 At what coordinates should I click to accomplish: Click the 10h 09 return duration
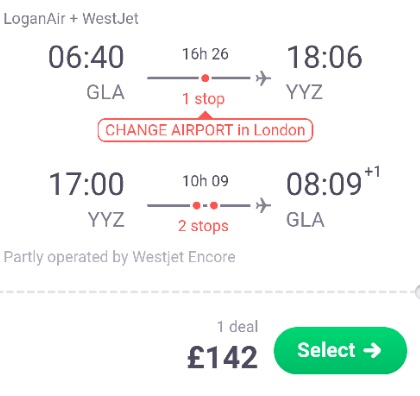[x=205, y=181]
